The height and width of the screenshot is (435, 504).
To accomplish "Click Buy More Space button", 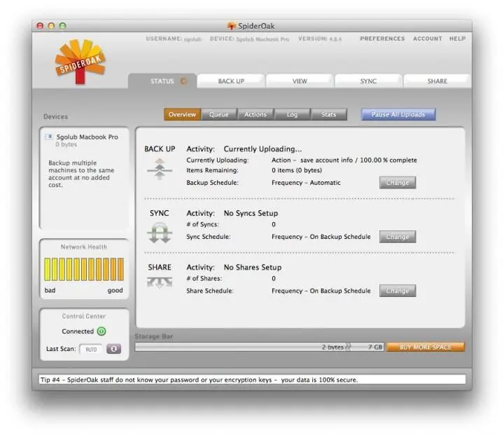I will pyautogui.click(x=426, y=347).
